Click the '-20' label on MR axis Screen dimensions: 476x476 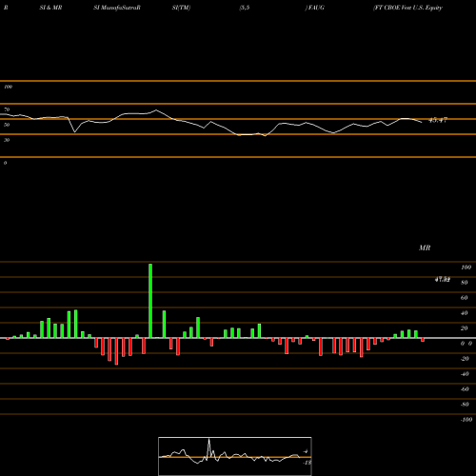[x=465, y=359]
